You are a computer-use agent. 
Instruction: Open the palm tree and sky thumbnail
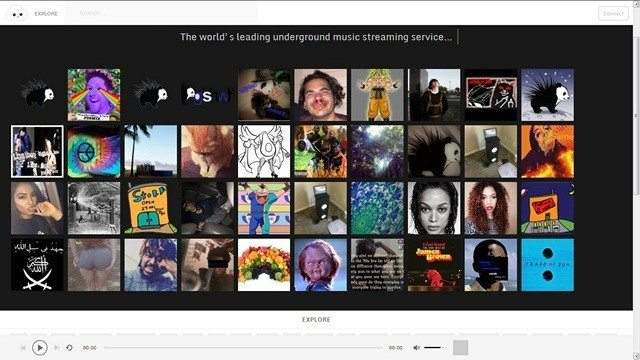coord(151,151)
